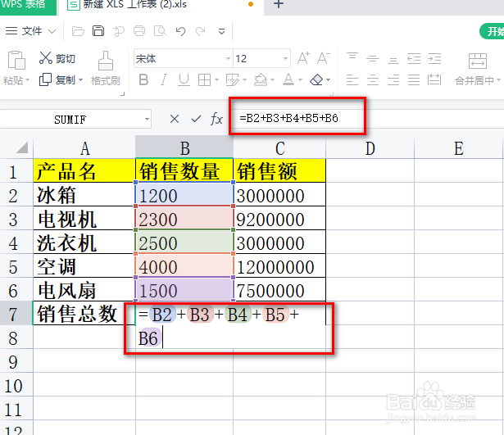Click 剪切 cut button
504x435 pixels.
tap(57, 58)
